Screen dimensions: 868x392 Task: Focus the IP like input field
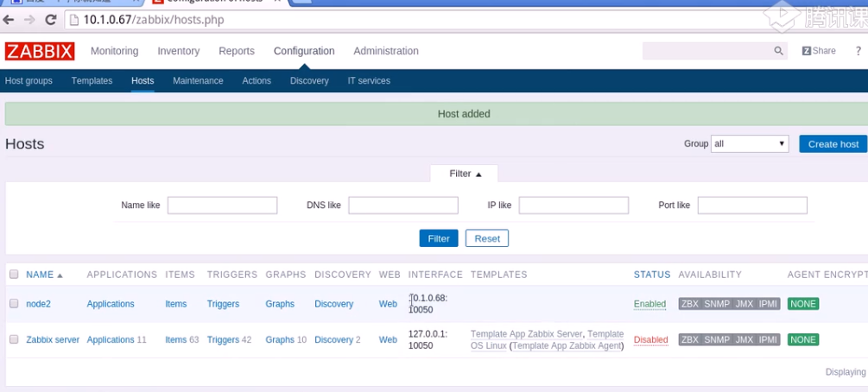573,205
